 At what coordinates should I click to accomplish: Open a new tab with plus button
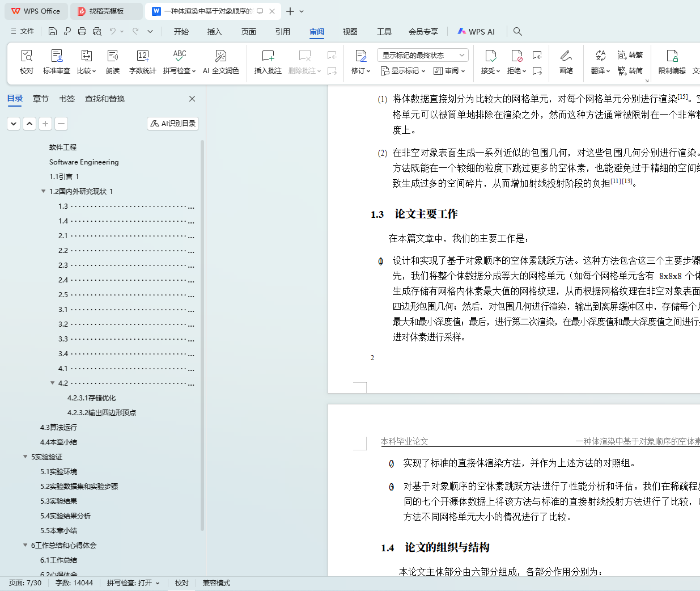[290, 11]
